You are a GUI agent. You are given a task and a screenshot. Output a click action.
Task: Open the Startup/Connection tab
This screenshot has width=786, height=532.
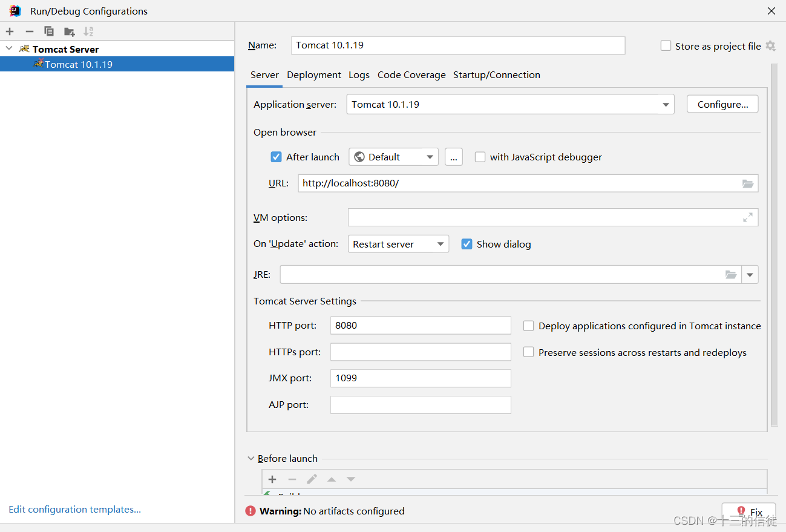coord(497,75)
